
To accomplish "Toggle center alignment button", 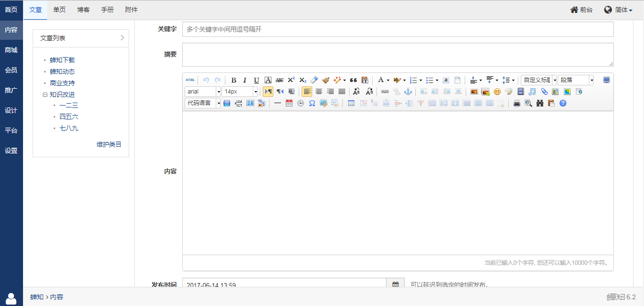I will pyautogui.click(x=318, y=92).
